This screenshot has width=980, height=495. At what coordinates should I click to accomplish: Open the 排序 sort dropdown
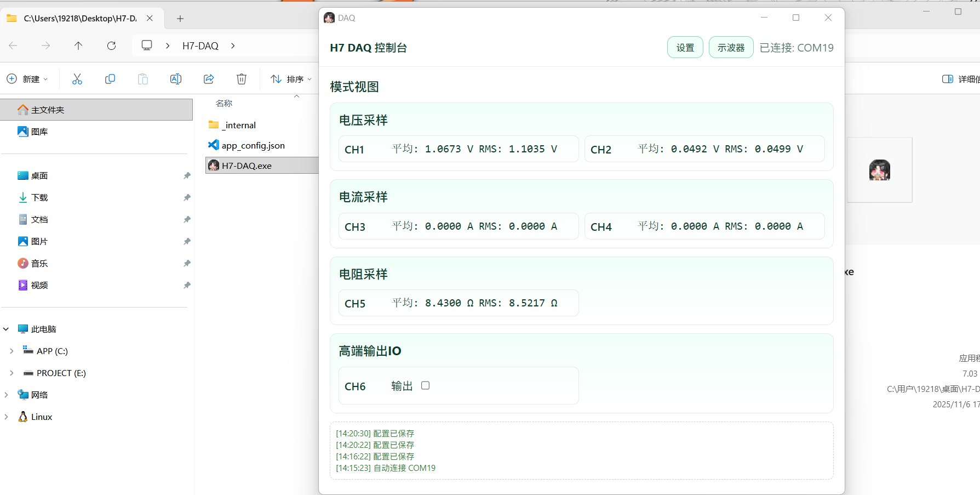point(291,79)
